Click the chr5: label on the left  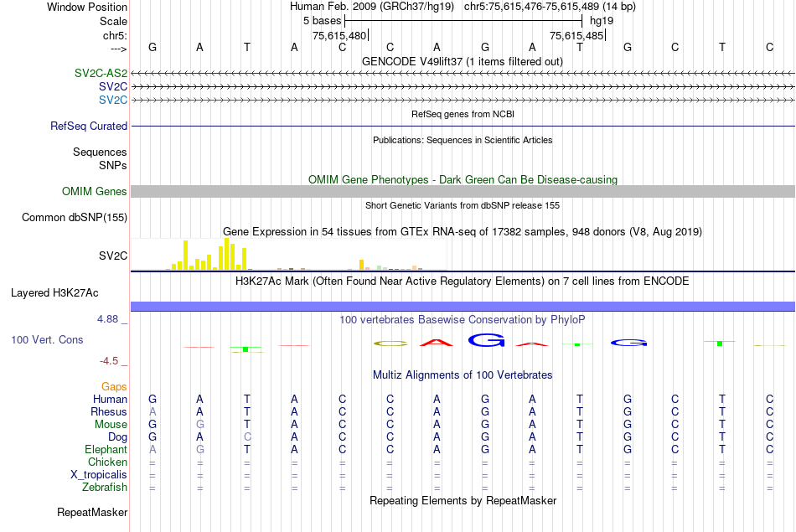click(x=115, y=35)
